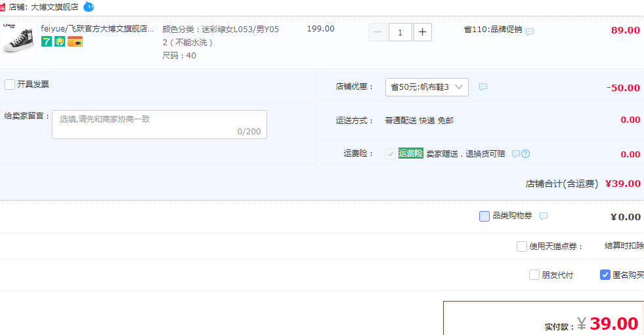Click the 卖家赠送，退换货可赔 text
Viewport: 644px width, 335px height.
[x=465, y=154]
